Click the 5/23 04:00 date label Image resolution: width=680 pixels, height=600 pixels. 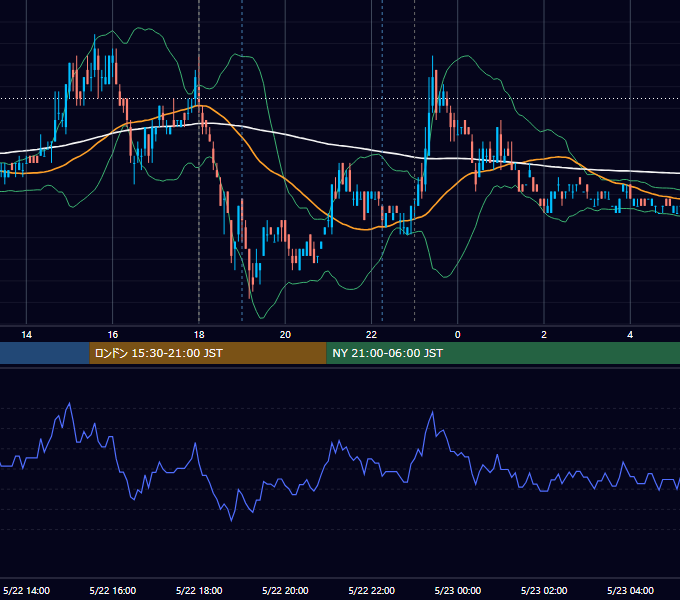point(630,590)
